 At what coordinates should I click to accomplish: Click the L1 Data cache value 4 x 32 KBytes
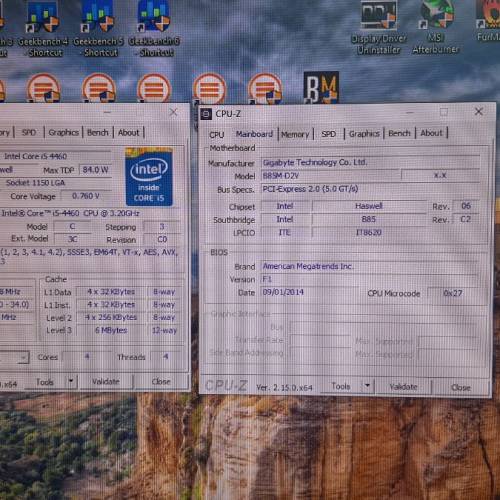click(x=111, y=292)
